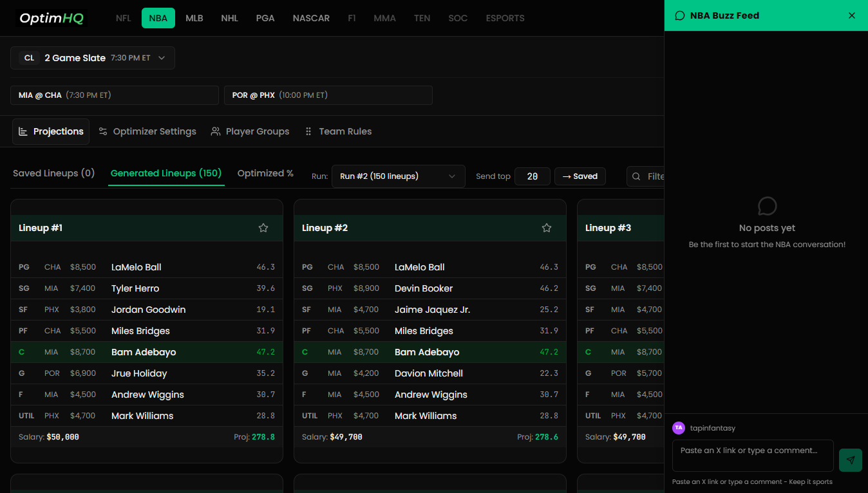The image size is (868, 493).
Task: Click the Send top number field
Action: [x=532, y=176]
